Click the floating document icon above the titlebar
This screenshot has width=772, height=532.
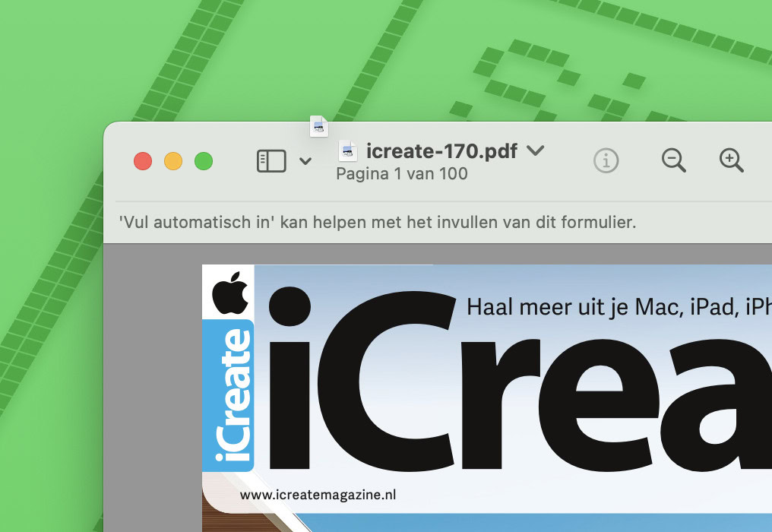click(x=319, y=126)
